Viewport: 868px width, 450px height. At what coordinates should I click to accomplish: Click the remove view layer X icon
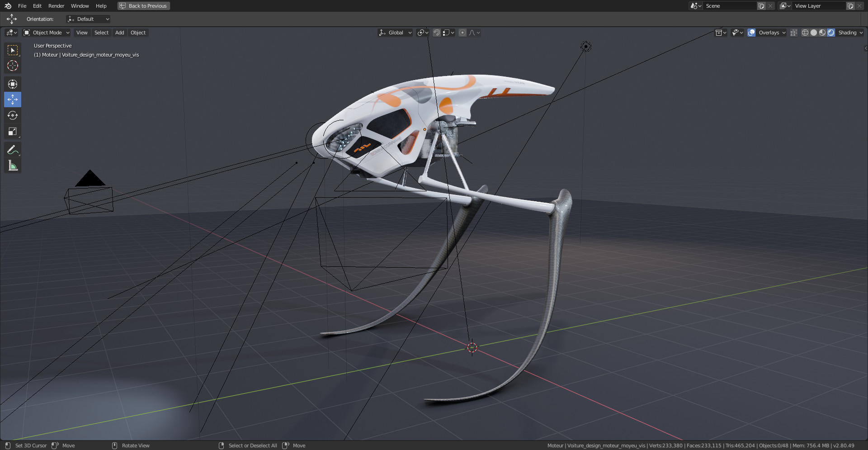click(859, 6)
